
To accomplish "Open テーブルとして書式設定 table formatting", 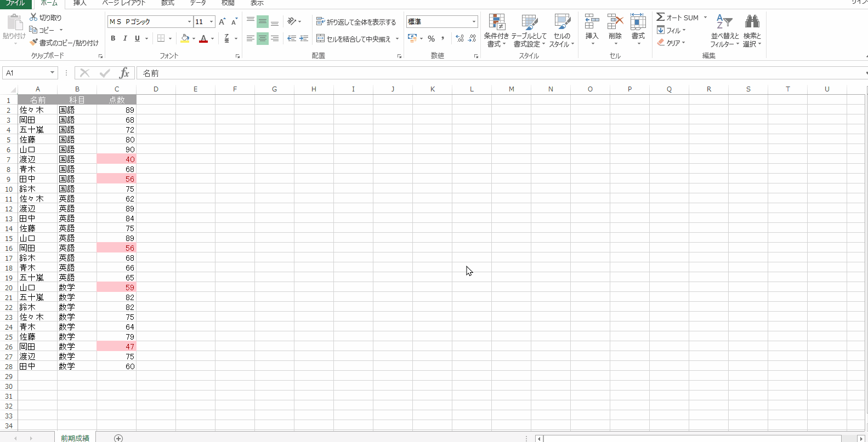I will (x=529, y=23).
